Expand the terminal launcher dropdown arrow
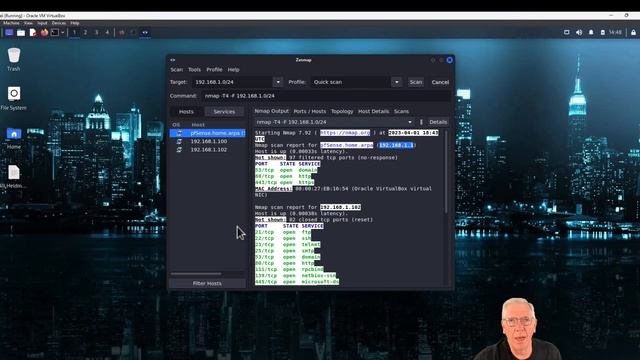This screenshot has width=640, height=360. pyautogui.click(x=62, y=33)
